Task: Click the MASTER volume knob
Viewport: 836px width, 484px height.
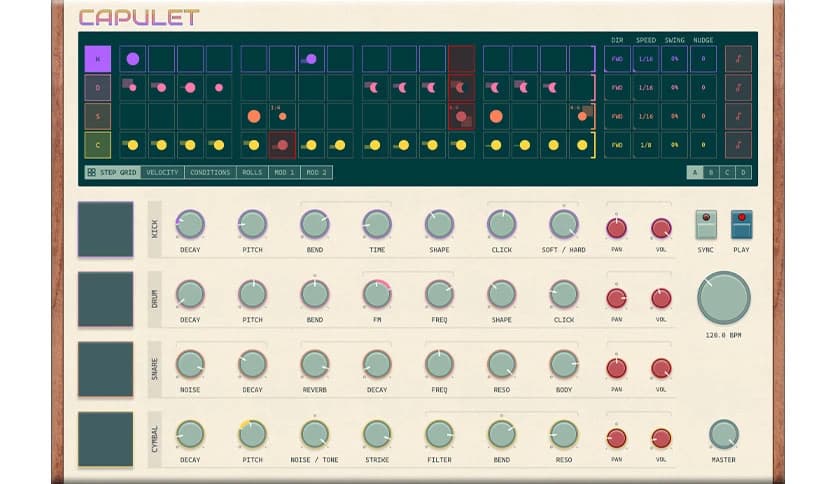Action: point(724,434)
